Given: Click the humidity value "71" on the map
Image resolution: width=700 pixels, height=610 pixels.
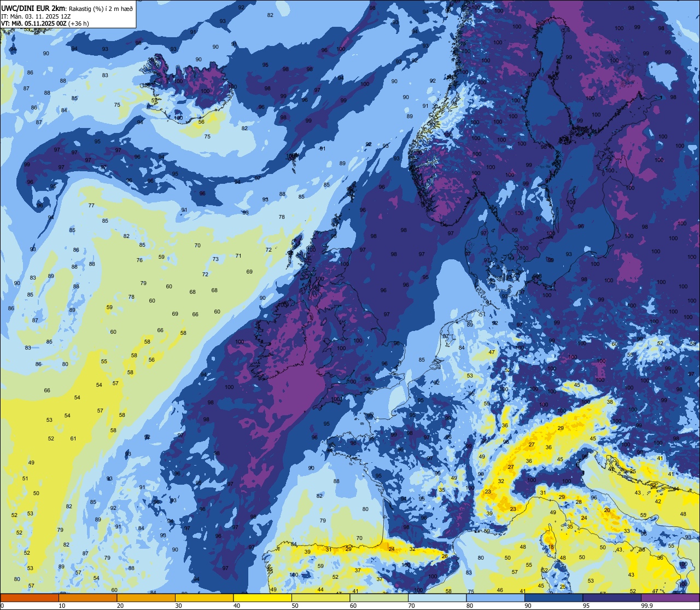Looking at the screenshot, I should [x=238, y=255].
